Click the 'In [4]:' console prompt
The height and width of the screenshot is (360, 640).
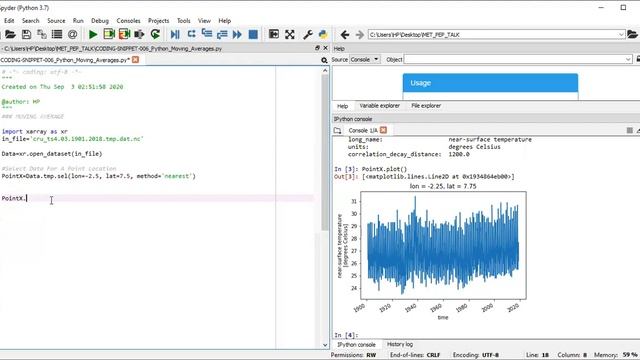point(346,335)
